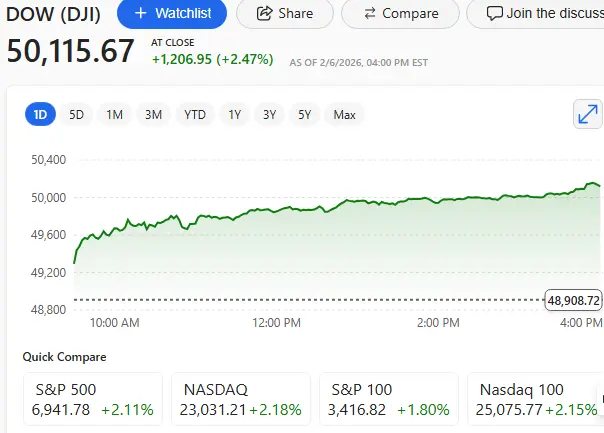Select the 1Y time range
604x433 pixels.
(235, 114)
